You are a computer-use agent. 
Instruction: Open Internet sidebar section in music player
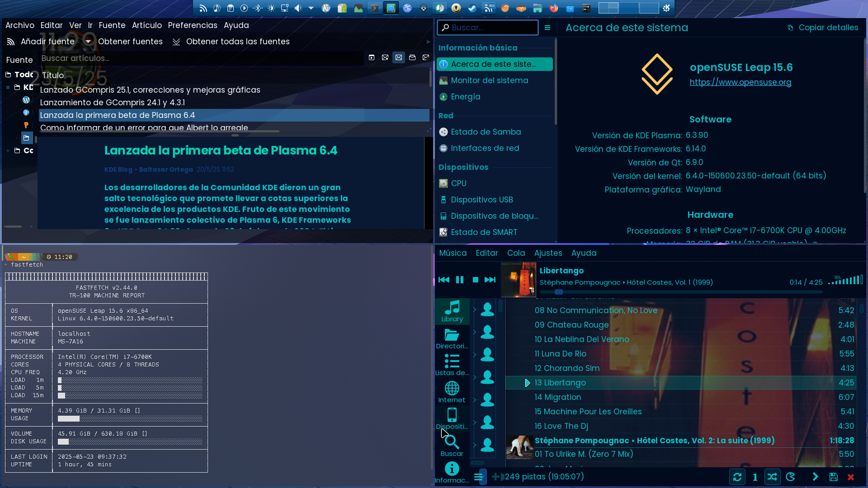pos(452,392)
